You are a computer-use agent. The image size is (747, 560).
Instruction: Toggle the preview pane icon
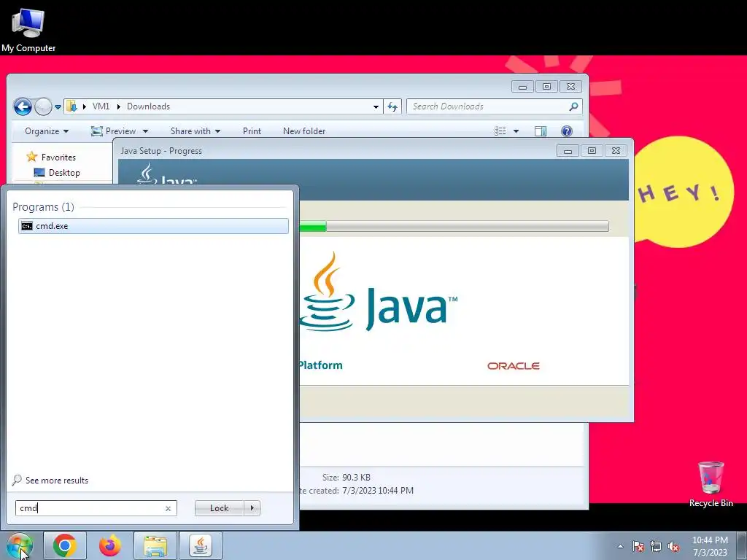541,131
